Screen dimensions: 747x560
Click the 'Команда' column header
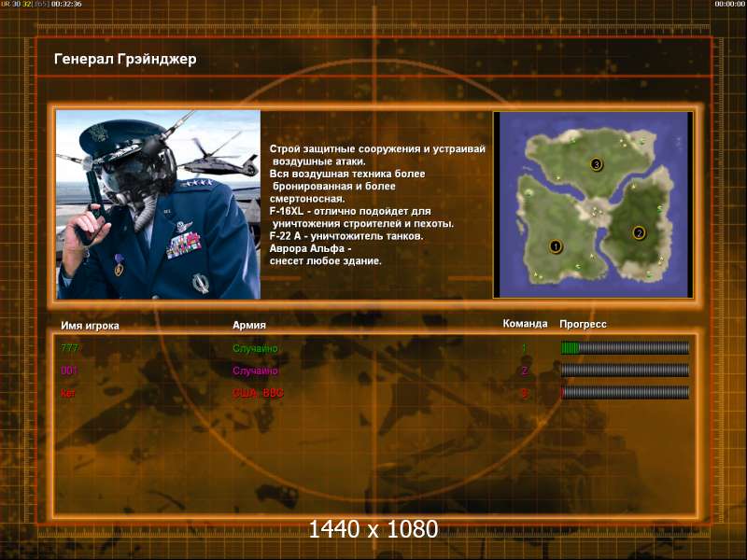[525, 324]
